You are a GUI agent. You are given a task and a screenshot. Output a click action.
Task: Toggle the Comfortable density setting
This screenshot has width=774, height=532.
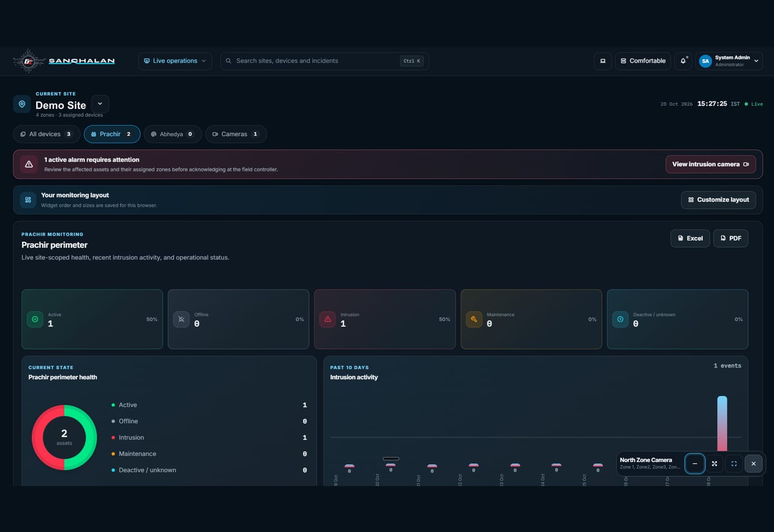643,61
